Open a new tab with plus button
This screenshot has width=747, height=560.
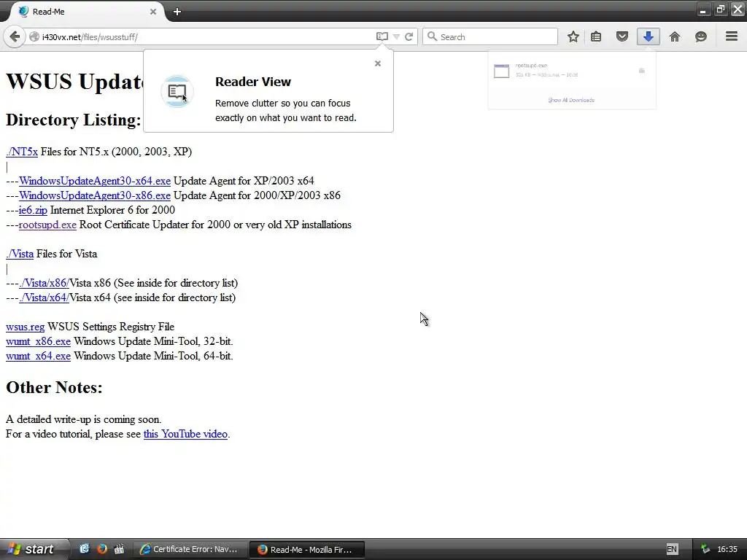pyautogui.click(x=177, y=12)
